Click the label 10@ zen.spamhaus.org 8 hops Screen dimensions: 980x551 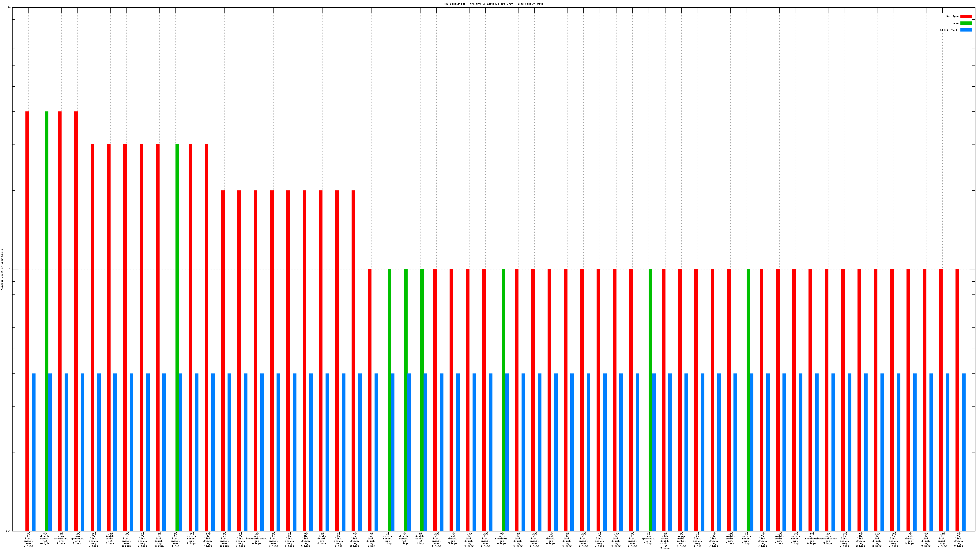coord(812,538)
